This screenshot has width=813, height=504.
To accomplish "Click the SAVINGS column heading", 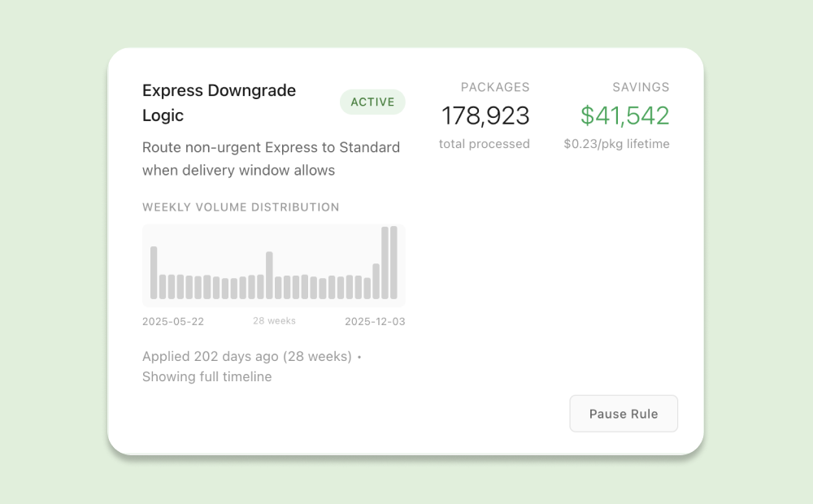I will pyautogui.click(x=641, y=87).
